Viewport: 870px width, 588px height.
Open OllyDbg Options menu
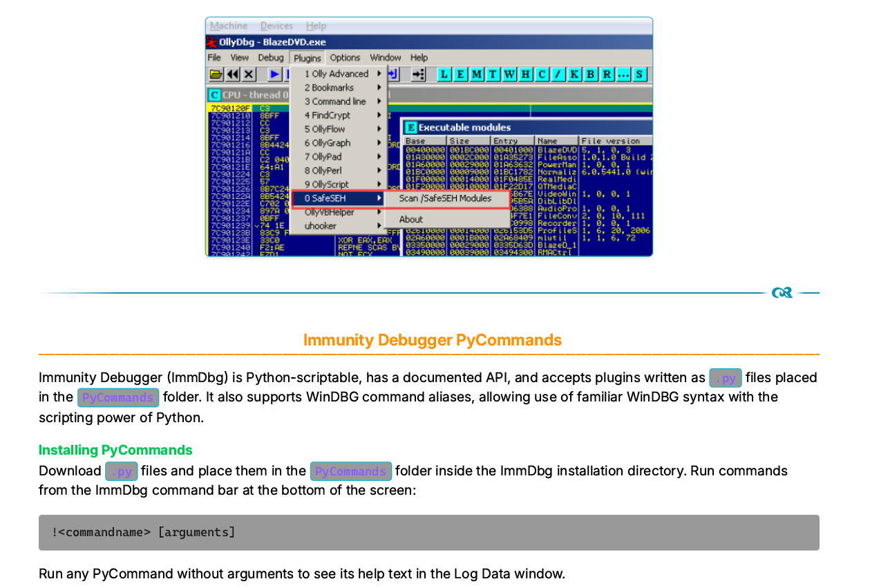[345, 57]
